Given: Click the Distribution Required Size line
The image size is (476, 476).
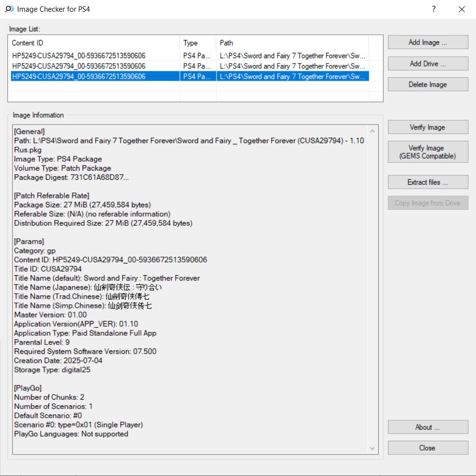Looking at the screenshot, I should [x=103, y=223].
